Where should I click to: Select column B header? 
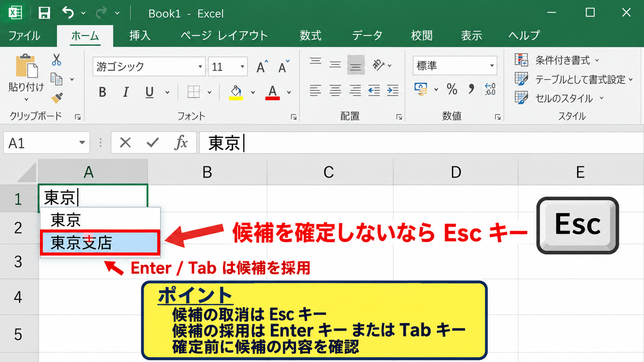(x=207, y=172)
